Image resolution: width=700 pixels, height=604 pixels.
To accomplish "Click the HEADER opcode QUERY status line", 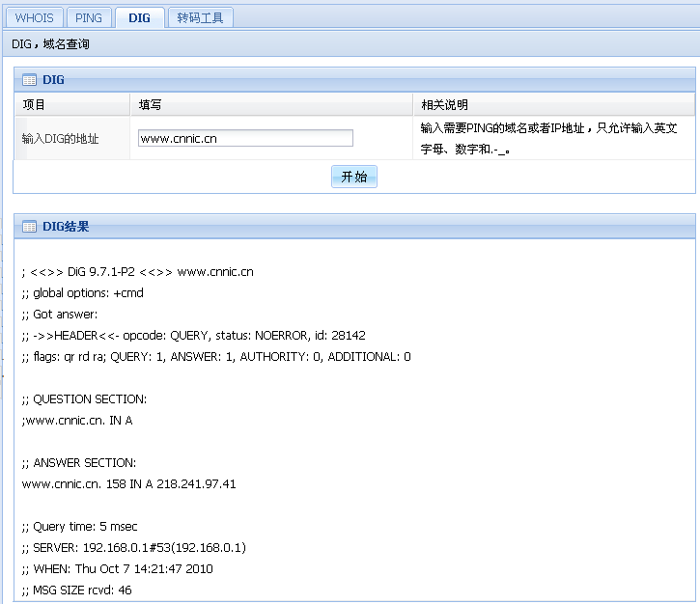I will (x=193, y=335).
